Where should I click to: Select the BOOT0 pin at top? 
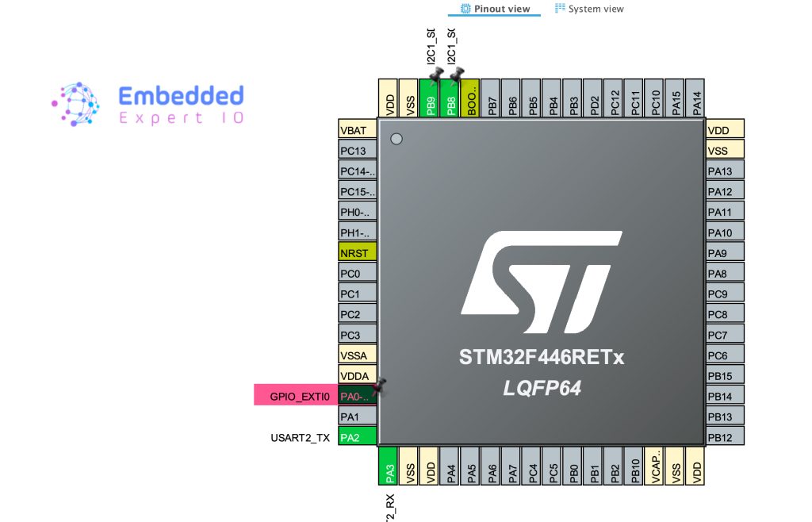472,99
